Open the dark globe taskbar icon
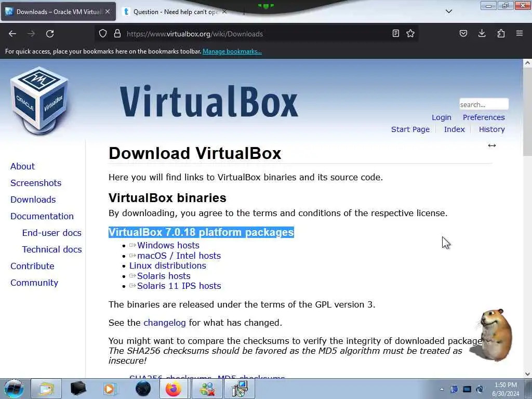This screenshot has width=532, height=399. click(x=143, y=389)
